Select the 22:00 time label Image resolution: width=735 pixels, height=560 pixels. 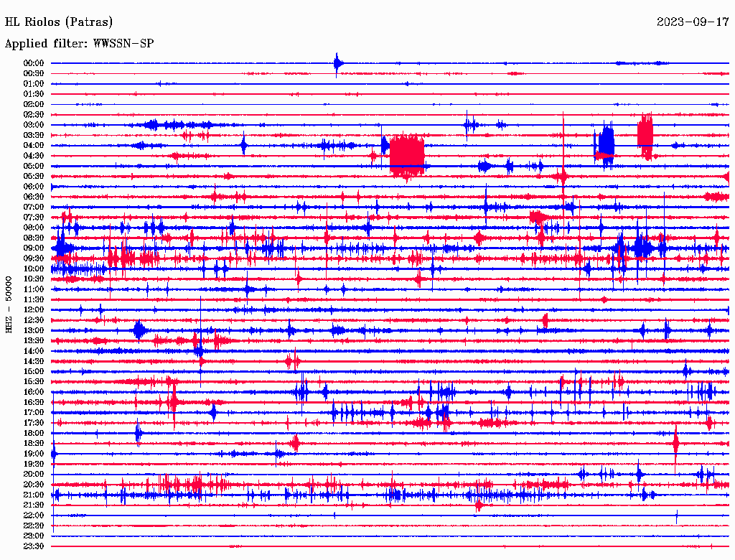click(34, 515)
